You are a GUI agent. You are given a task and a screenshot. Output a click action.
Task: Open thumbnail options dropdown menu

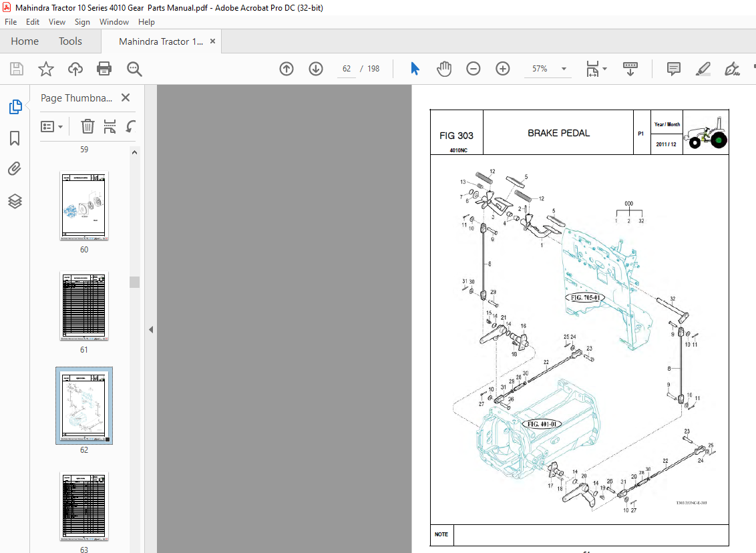(51, 127)
